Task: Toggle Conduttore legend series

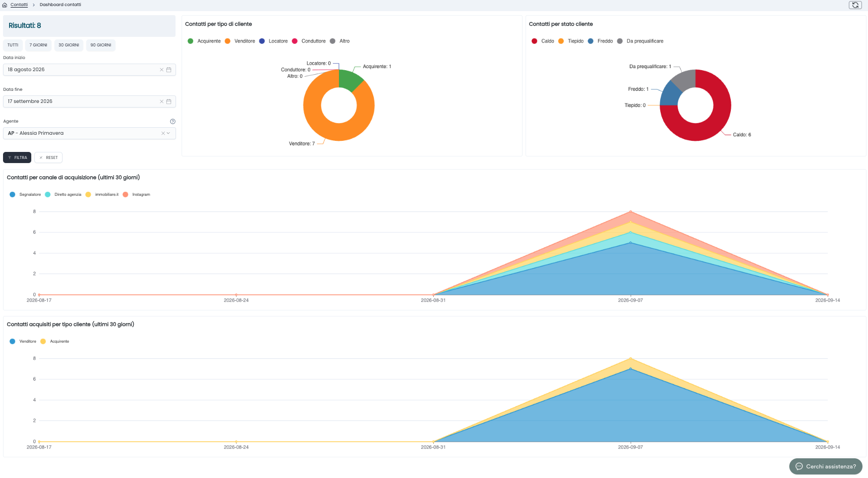Action: [309, 41]
